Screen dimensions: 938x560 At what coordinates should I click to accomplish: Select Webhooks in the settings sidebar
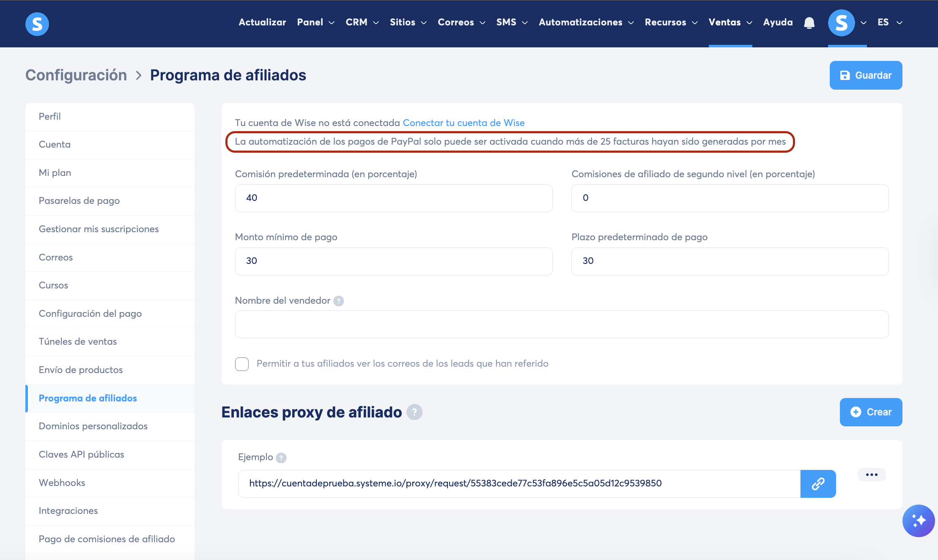[62, 483]
